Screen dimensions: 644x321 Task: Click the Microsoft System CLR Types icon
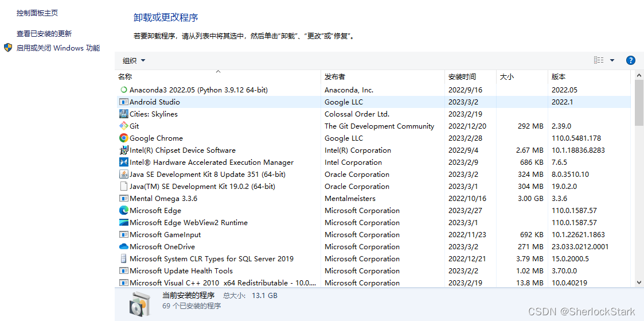pyautogui.click(x=123, y=259)
